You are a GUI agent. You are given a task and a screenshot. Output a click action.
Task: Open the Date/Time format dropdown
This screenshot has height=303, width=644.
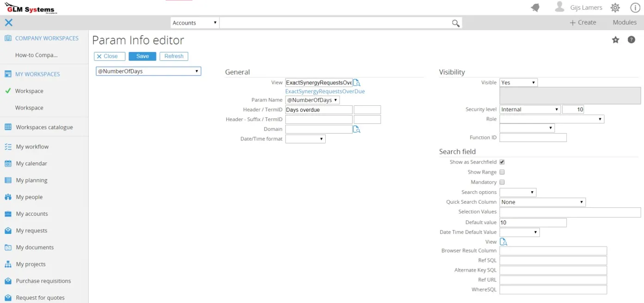(305, 139)
